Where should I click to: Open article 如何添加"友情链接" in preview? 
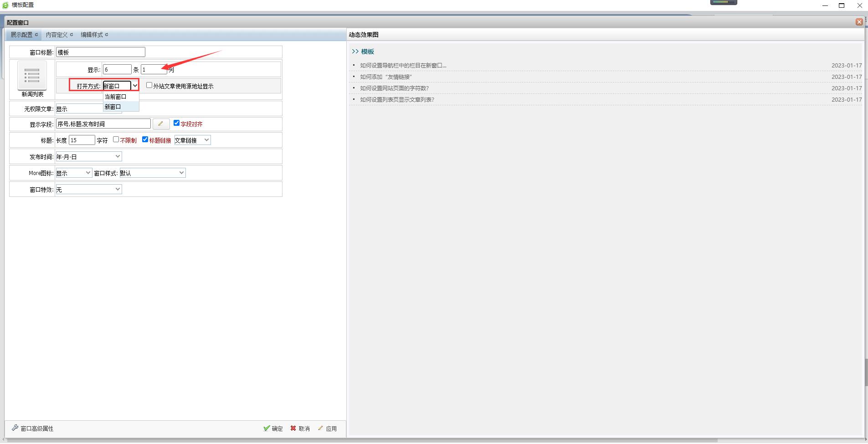386,77
